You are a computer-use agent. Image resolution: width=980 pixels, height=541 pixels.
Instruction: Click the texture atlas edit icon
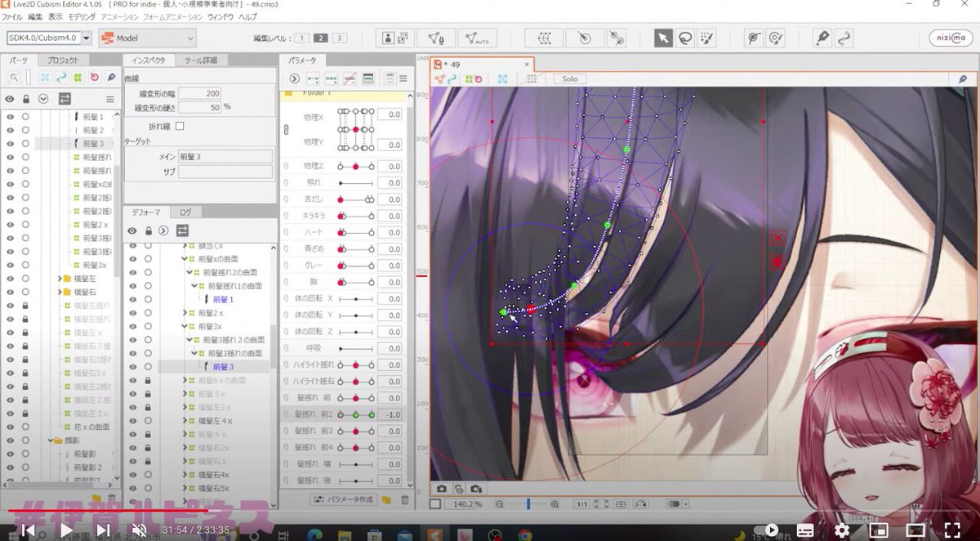point(395,38)
